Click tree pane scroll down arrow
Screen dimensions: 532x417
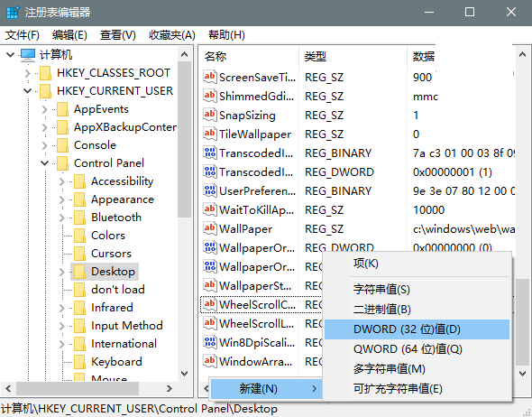[x=184, y=374]
